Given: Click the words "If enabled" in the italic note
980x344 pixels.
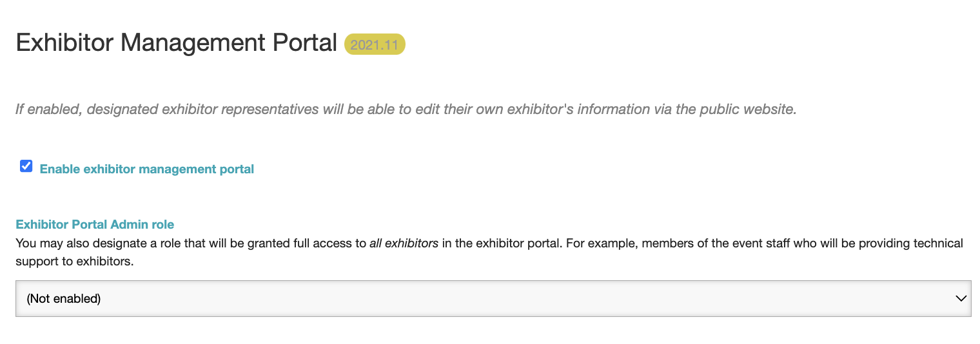Looking at the screenshot, I should [48, 110].
